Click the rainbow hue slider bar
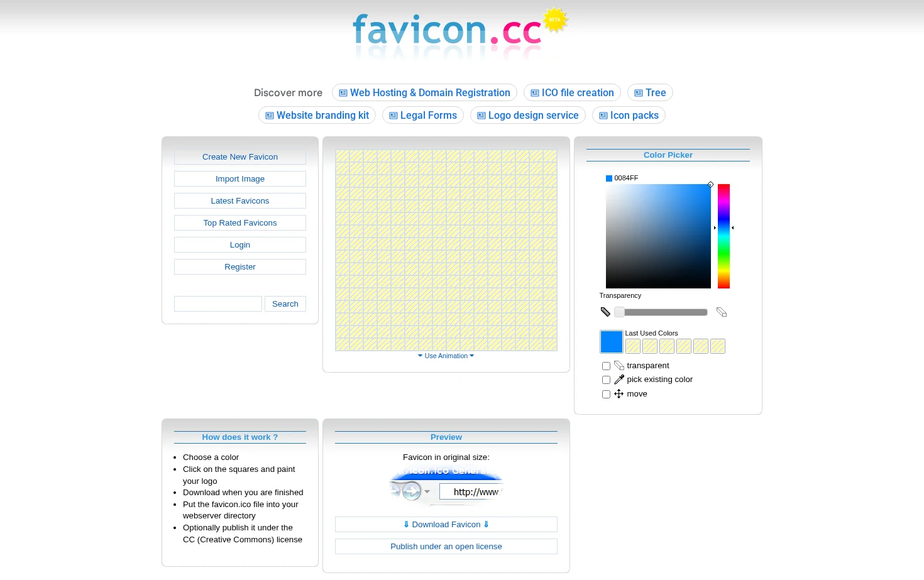Screen dimensions: 924x580 tap(724, 236)
